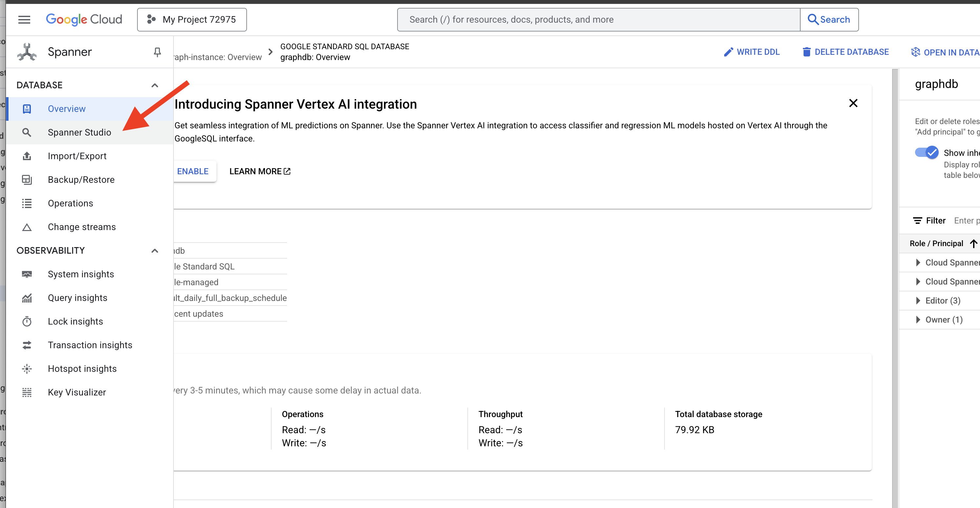Click the Key Visualizer grid icon
The width and height of the screenshot is (980, 508).
[x=27, y=392]
